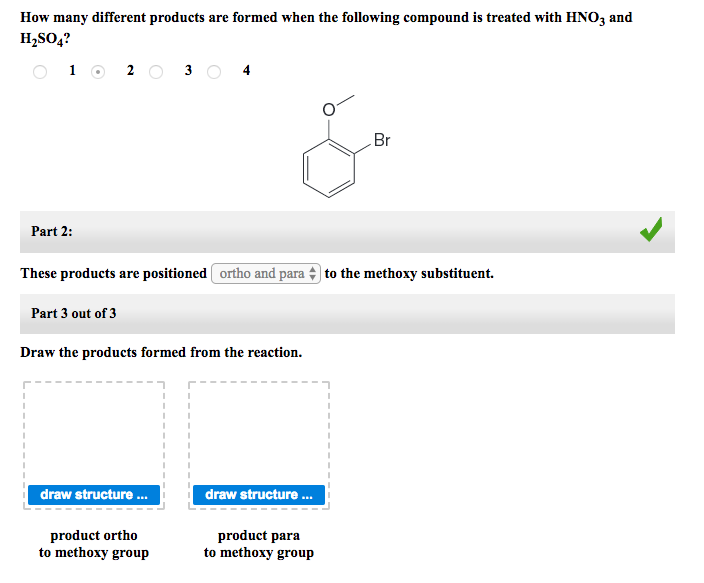Choose the radio option for 4 products
This screenshot has height=583, width=704.
click(x=214, y=72)
